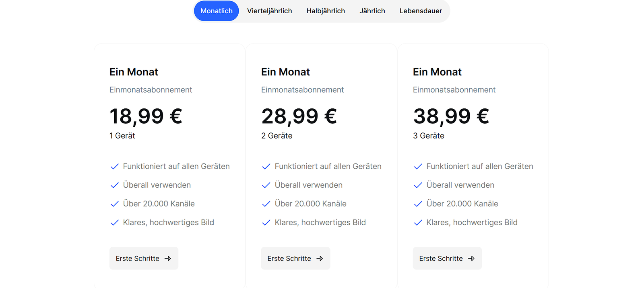Click checkmark beside Funktioniert auf allen Geräten, first plan
Viewport: 644px width, 288px height.
tap(114, 166)
